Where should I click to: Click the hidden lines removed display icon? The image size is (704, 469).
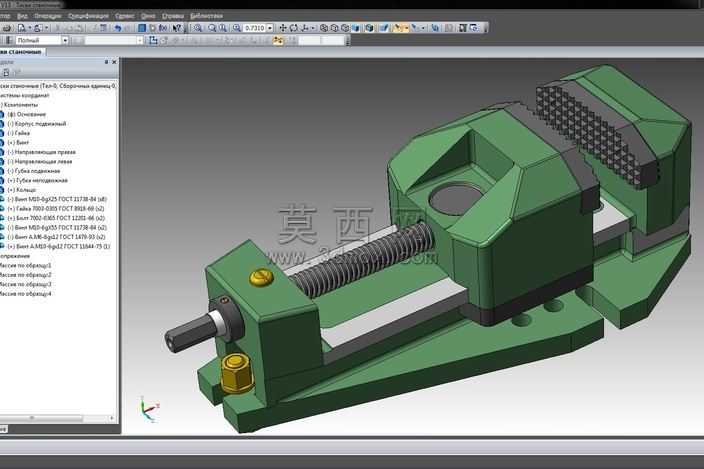(x=334, y=28)
